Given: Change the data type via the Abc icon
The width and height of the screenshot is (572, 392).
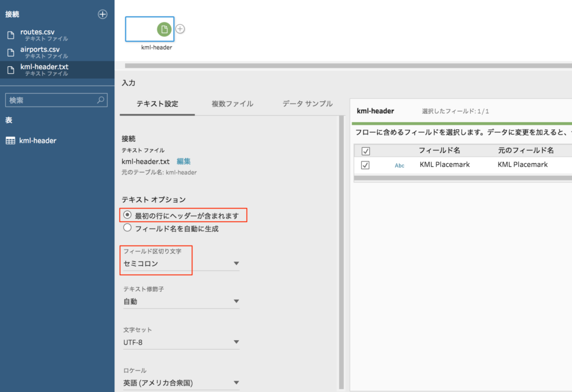Looking at the screenshot, I should click(399, 165).
